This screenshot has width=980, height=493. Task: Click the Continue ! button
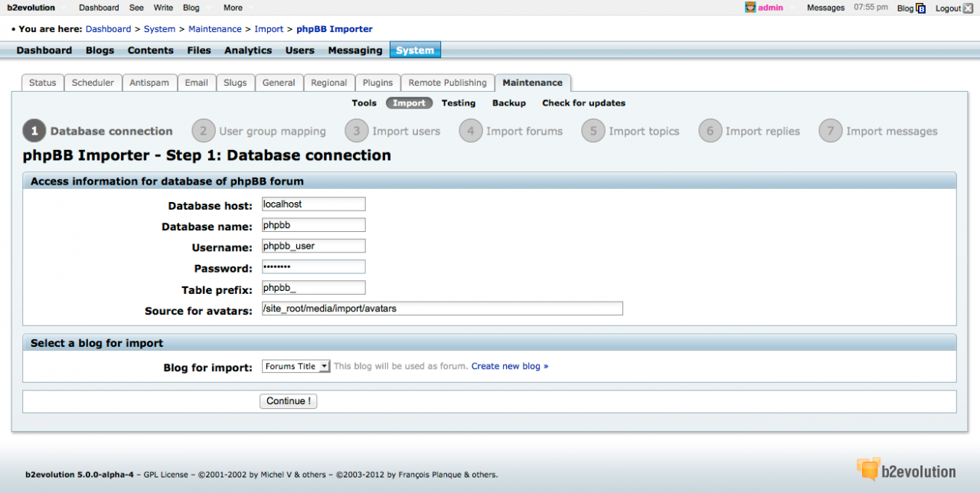[288, 401]
